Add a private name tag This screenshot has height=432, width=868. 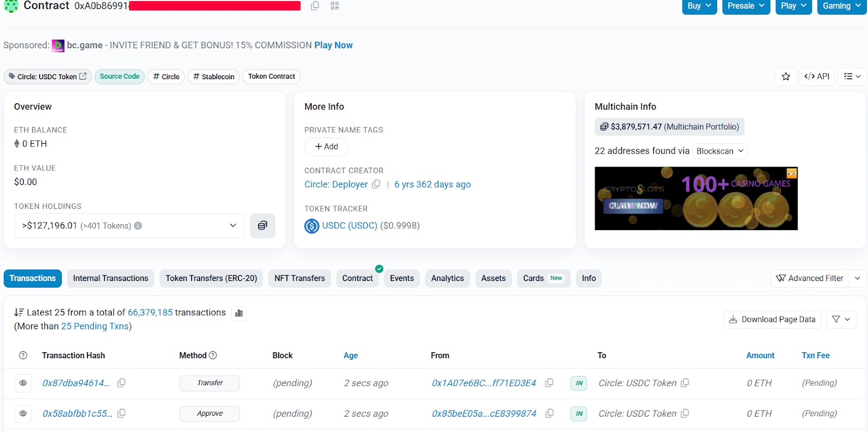point(327,147)
